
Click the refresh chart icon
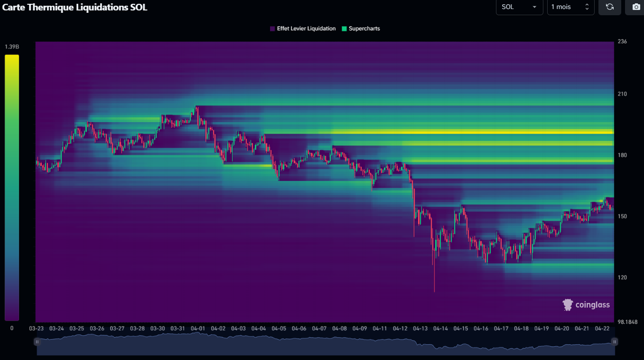pos(610,7)
